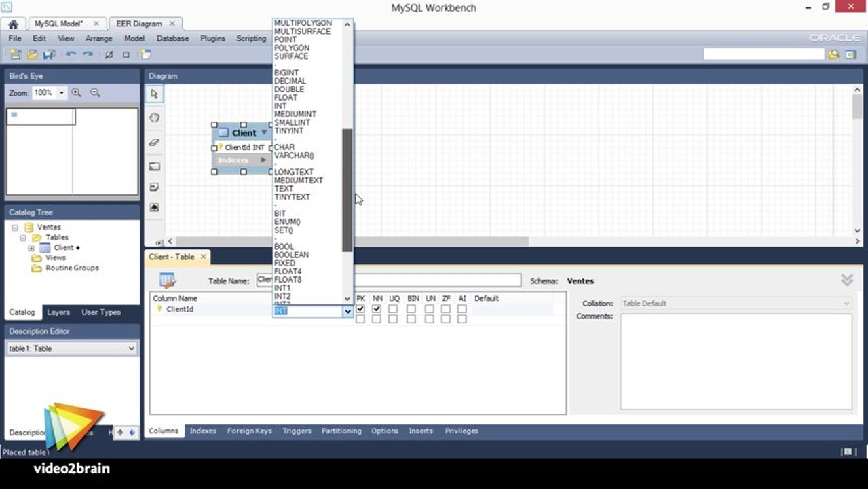Image resolution: width=868 pixels, height=489 pixels.
Task: Click the status bar output icon
Action: (x=847, y=452)
